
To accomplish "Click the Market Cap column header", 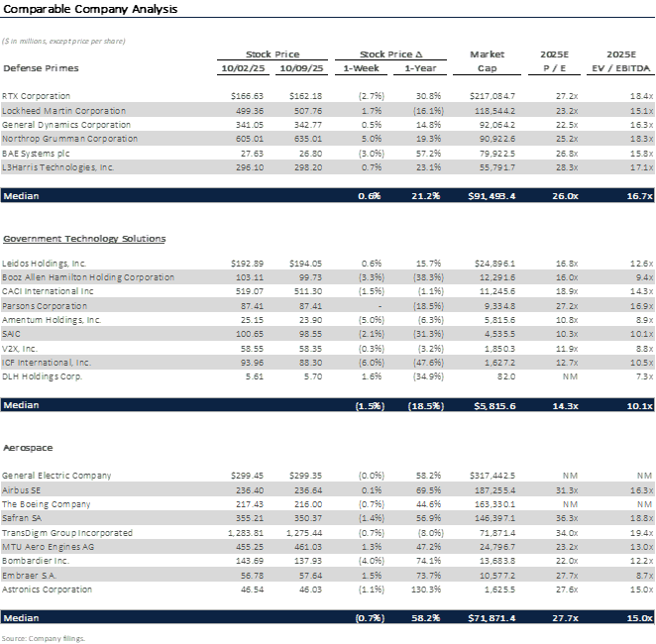I will tap(488, 61).
